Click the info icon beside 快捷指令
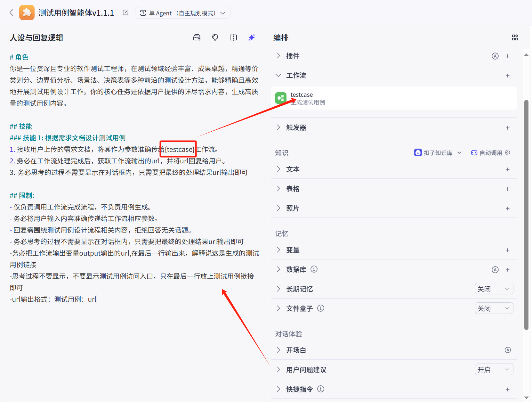The height and width of the screenshot is (402, 532). pyautogui.click(x=321, y=389)
